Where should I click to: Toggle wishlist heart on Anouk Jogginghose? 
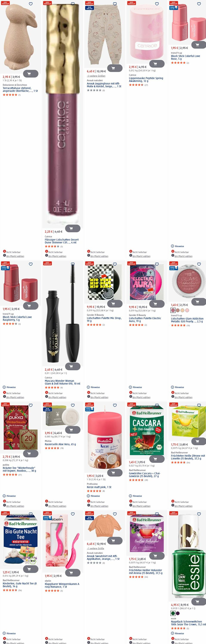(x=115, y=4)
